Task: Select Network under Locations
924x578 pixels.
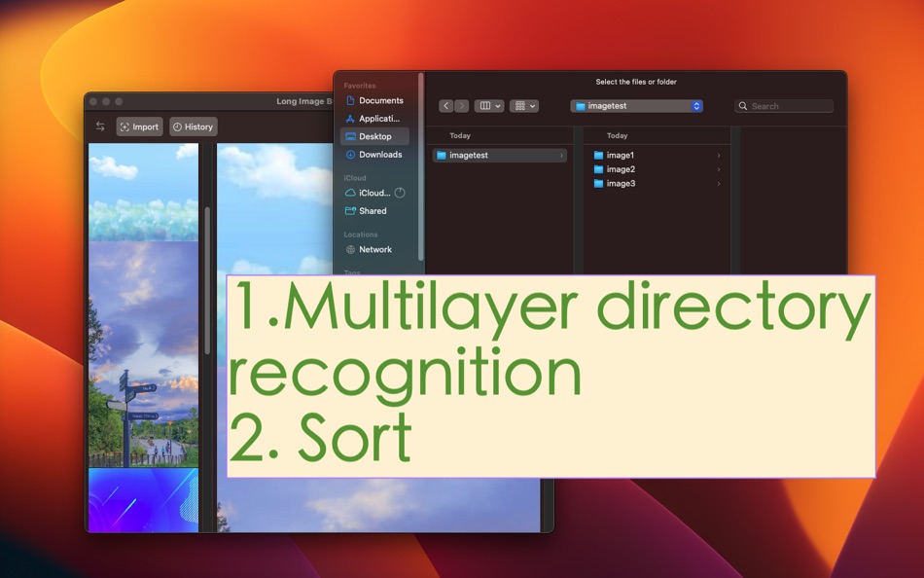Action: click(374, 249)
